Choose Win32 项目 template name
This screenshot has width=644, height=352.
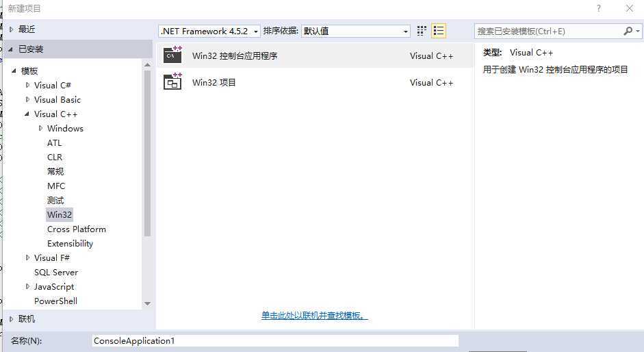214,82
